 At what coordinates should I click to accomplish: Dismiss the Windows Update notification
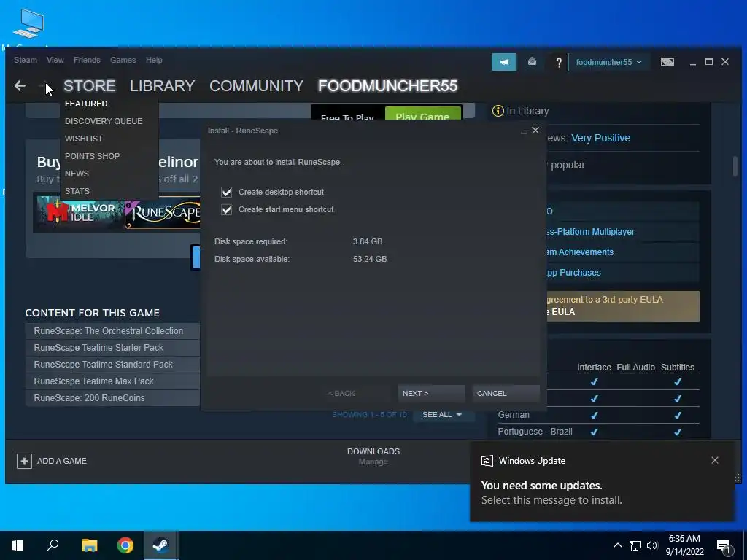715,460
